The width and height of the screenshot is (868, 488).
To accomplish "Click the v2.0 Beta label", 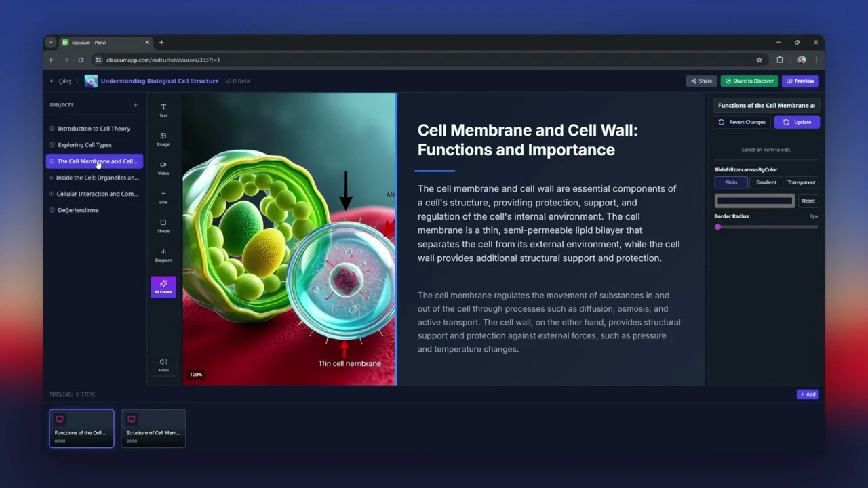I will [x=237, y=81].
